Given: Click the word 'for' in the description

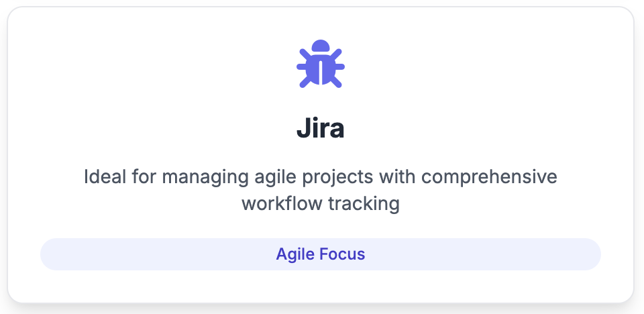Looking at the screenshot, I should [144, 176].
